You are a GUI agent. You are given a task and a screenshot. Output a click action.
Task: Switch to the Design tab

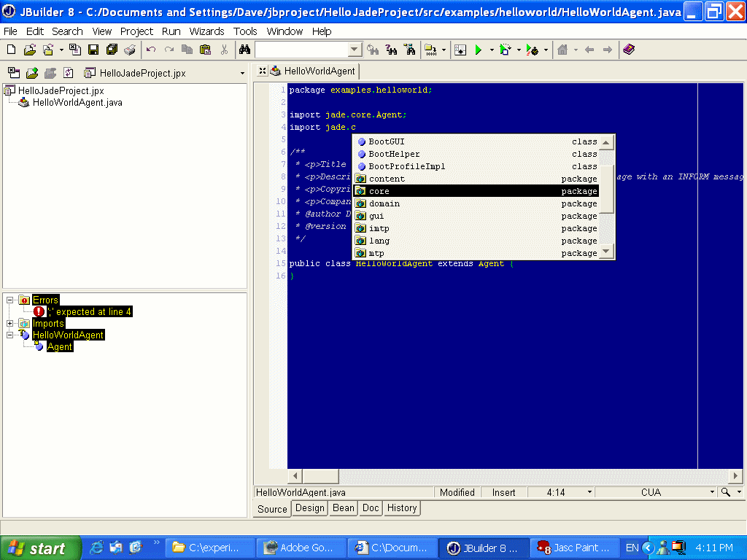tap(309, 508)
